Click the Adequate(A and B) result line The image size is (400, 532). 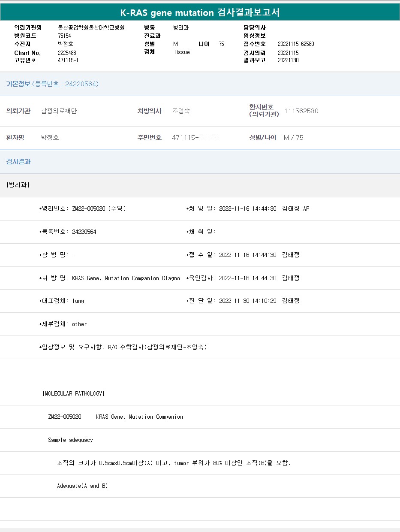82,486
